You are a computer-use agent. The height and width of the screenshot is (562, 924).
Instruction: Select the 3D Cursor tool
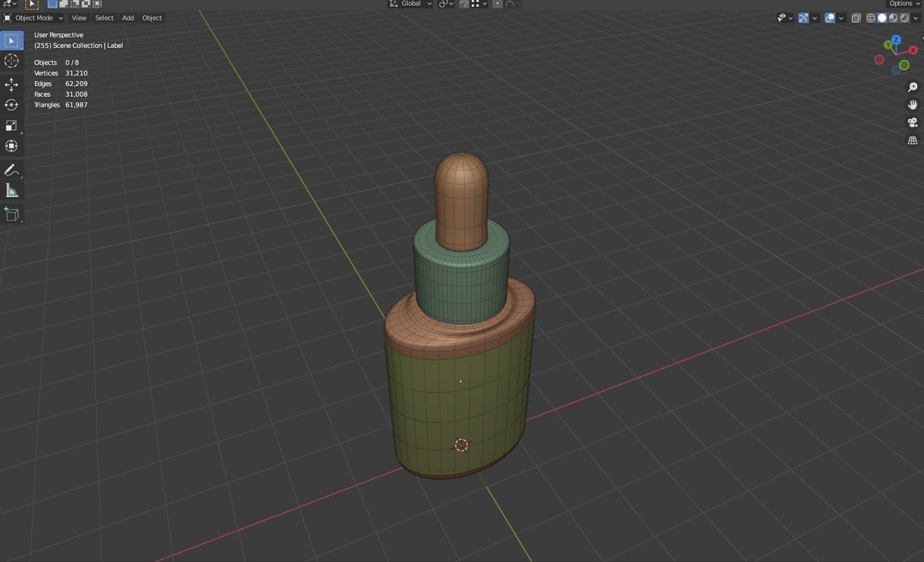point(11,61)
